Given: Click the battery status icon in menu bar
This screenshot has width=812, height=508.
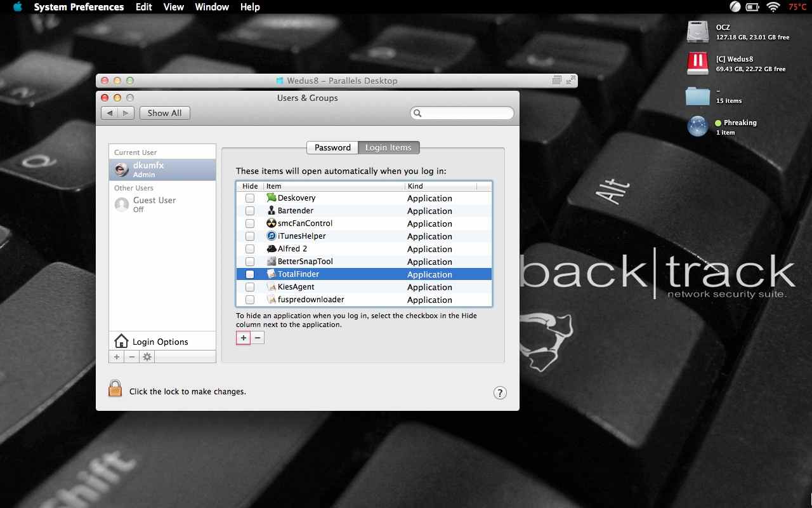Looking at the screenshot, I should coord(753,7).
